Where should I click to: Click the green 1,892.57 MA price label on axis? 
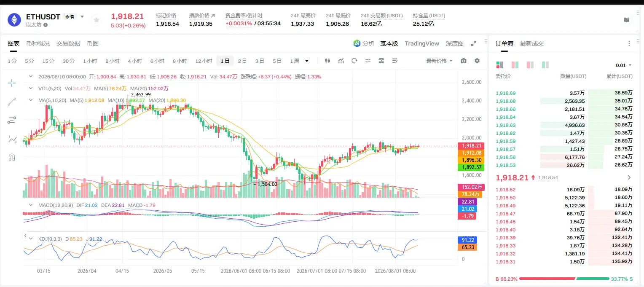(x=472, y=167)
